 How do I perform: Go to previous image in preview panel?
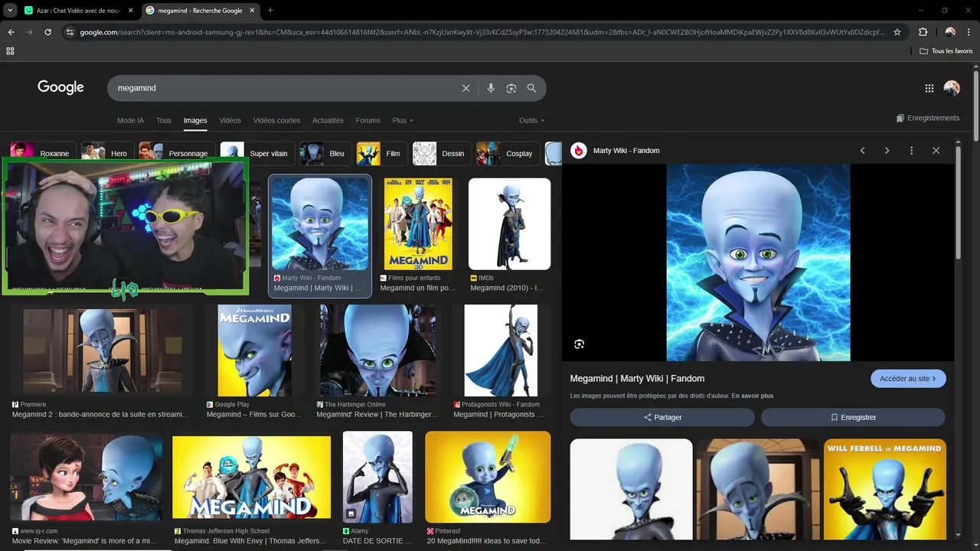click(x=863, y=151)
